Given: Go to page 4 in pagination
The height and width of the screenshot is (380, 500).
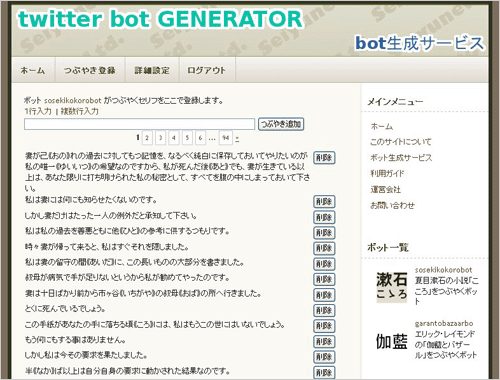Looking at the screenshot, I should (174, 138).
